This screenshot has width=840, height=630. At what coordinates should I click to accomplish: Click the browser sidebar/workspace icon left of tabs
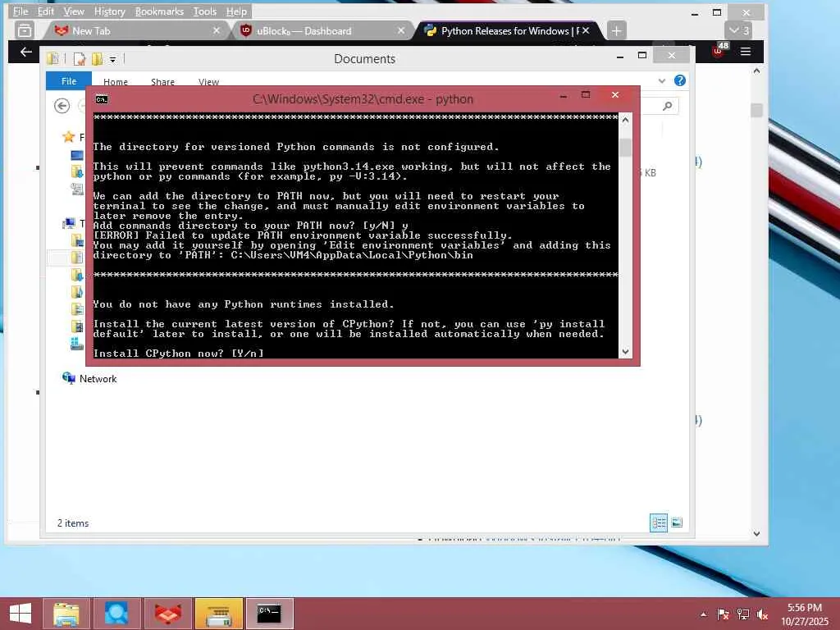(x=25, y=30)
